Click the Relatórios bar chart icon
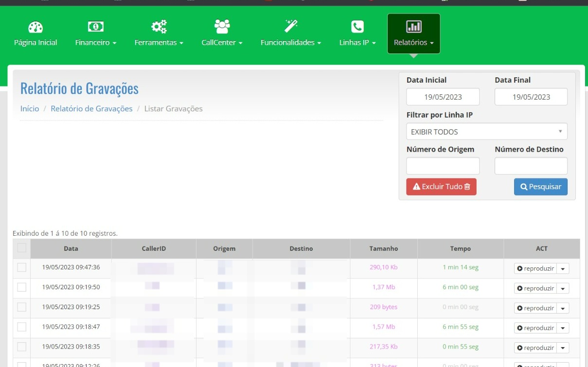The width and height of the screenshot is (588, 367). (413, 27)
